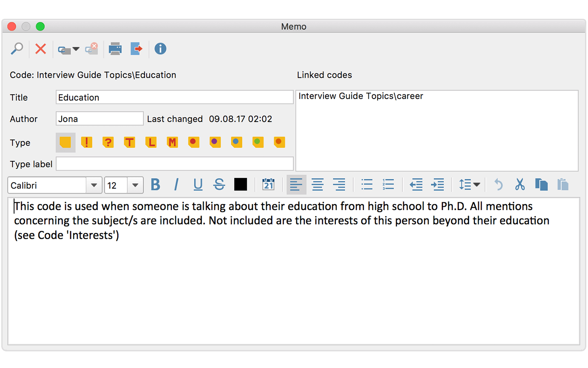Center align the memo text
588x368 pixels.
click(x=318, y=185)
